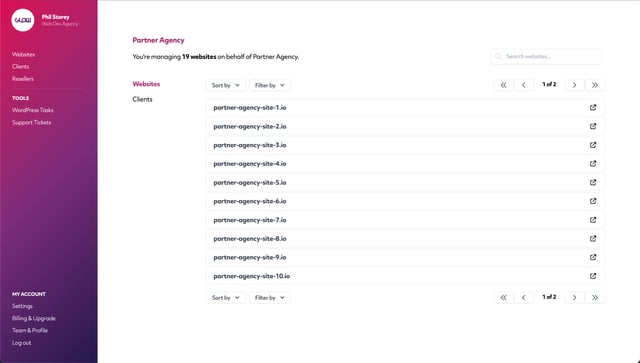Open Team & Profile page
Screen dimensions: 640x363
click(x=30, y=330)
